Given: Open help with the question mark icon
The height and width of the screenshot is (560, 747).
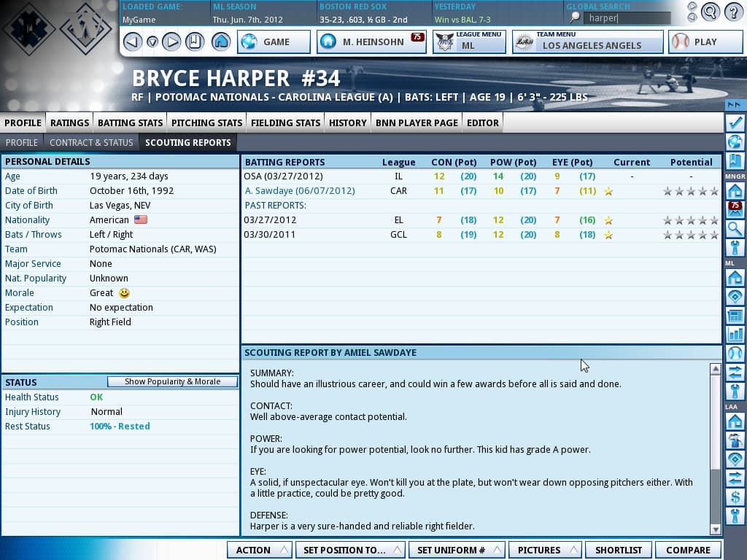Looking at the screenshot, I should [x=734, y=12].
